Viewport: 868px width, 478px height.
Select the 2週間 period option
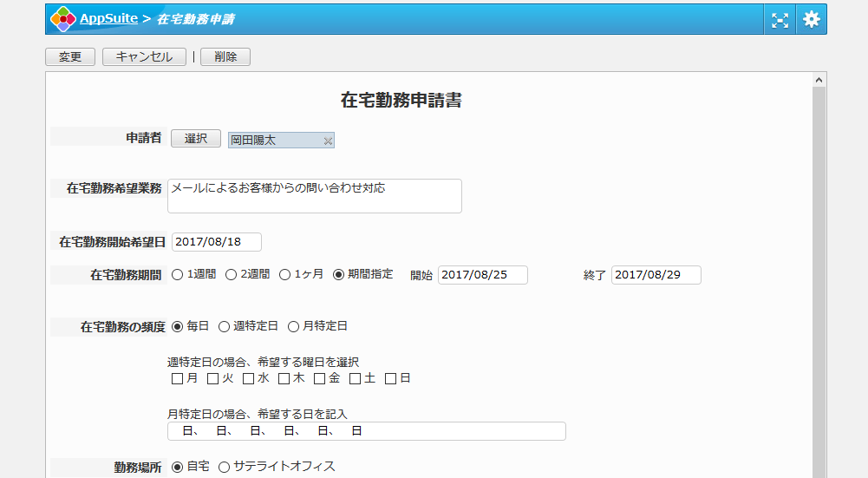pyautogui.click(x=232, y=275)
